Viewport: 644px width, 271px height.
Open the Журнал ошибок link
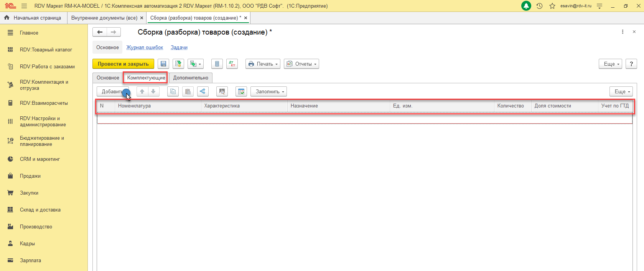tap(145, 48)
